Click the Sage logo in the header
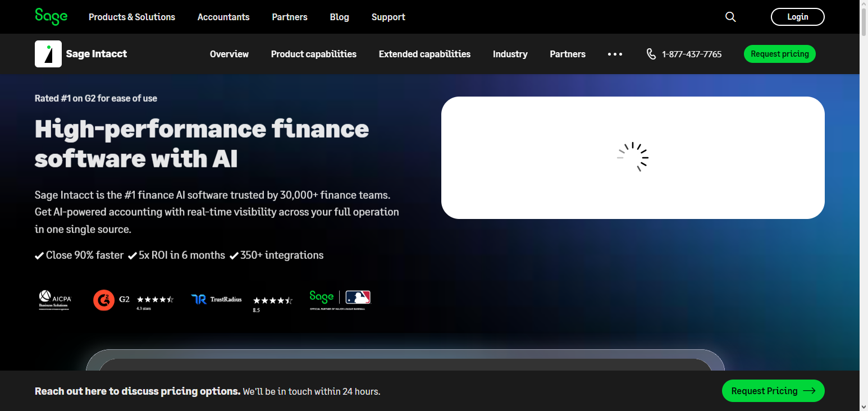This screenshot has height=411, width=868. click(51, 16)
